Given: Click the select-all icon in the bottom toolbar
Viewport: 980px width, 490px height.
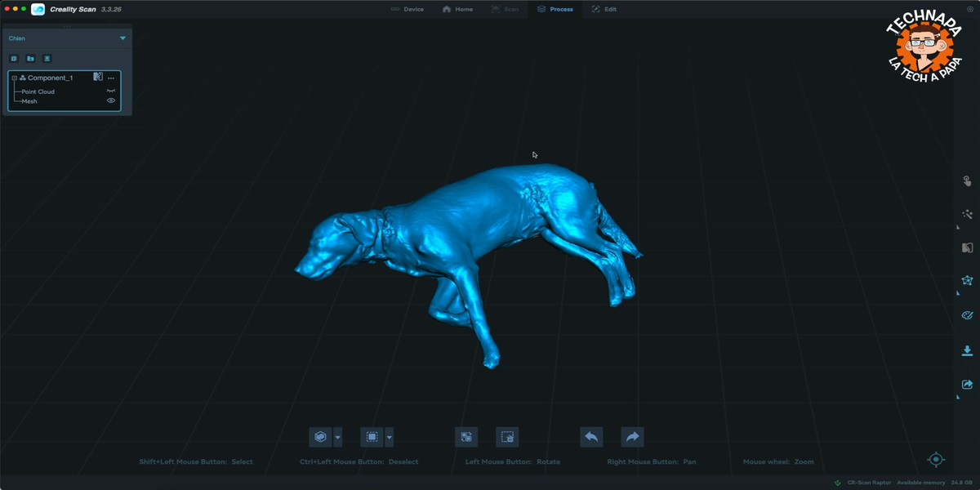Looking at the screenshot, I should click(466, 437).
